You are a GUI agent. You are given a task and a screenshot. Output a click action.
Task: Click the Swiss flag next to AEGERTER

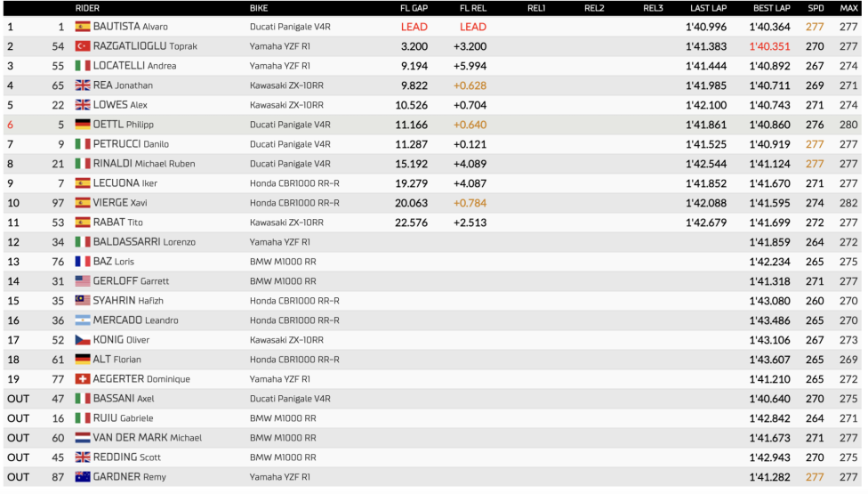[x=83, y=379]
